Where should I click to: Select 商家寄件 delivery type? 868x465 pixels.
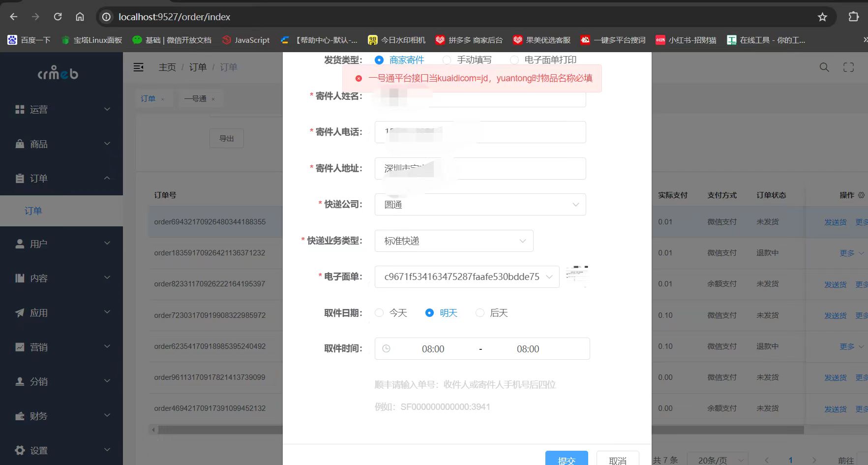399,60
